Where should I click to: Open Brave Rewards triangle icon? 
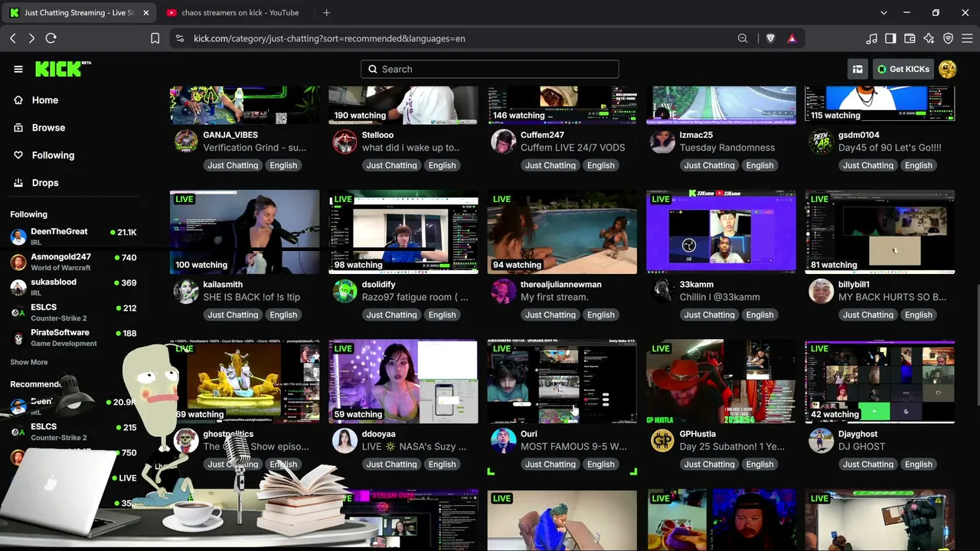792,38
